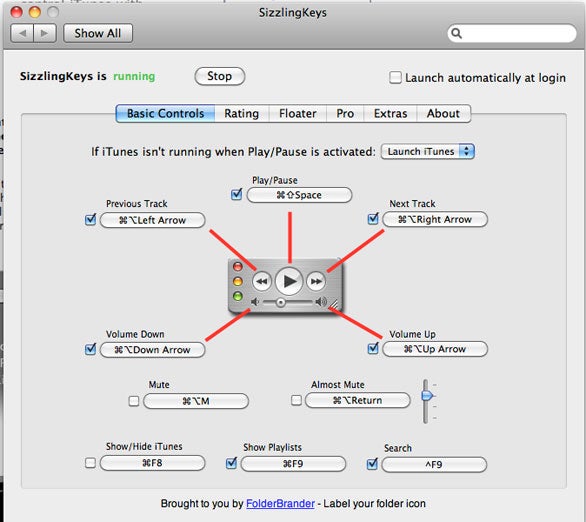This screenshot has height=522, width=586.
Task: Click the Show/Hide iTunes shortcut field
Action: pyautogui.click(x=152, y=463)
